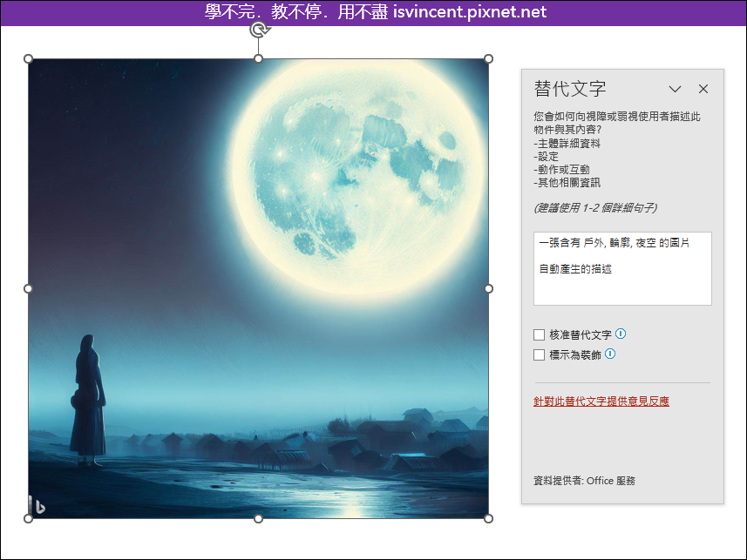This screenshot has width=747, height=560.
Task: Click the 資料提供者: Office 服務 text
Action: (x=585, y=481)
